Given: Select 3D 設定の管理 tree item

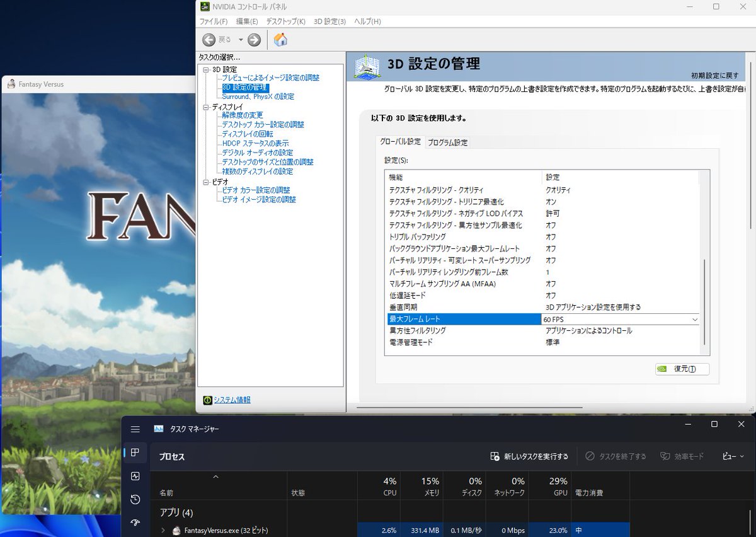Looking at the screenshot, I should tap(245, 87).
